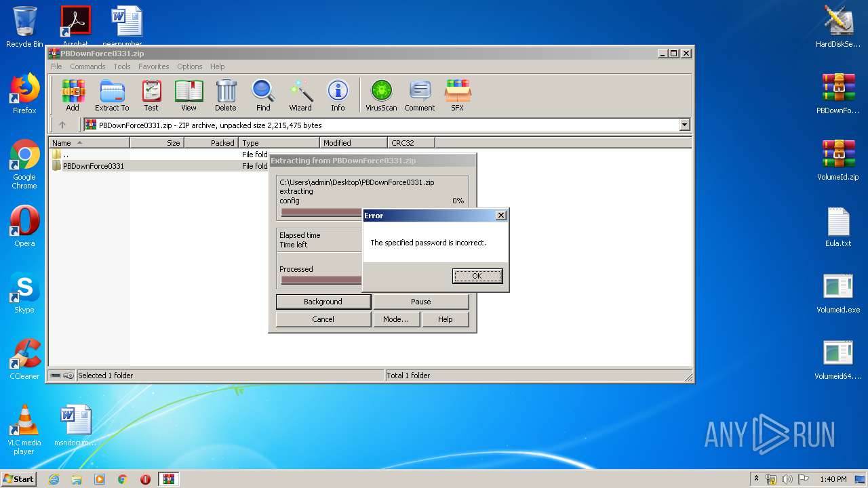Viewport: 868px width, 488px height.
Task: Open the Favorites menu
Action: point(154,66)
